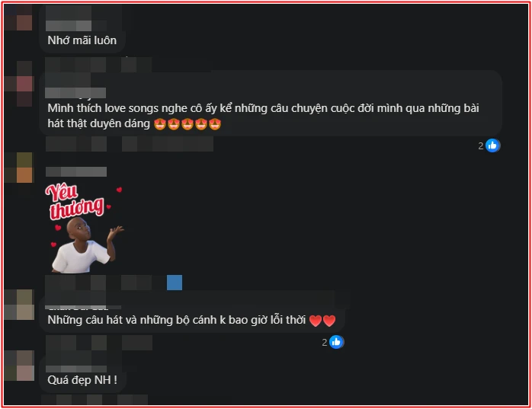
Task: Open blurred username above sticker comment
Action: click(x=76, y=171)
